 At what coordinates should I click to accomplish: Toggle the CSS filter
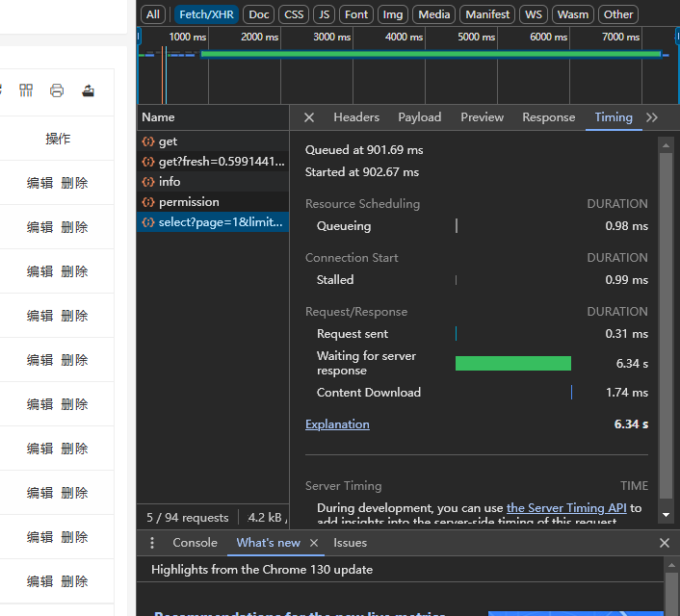[x=294, y=14]
